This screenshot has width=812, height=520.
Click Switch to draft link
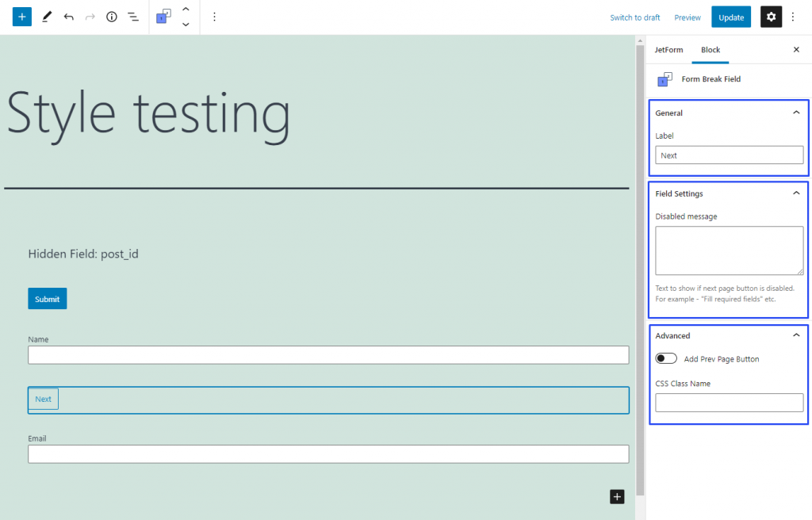pos(635,17)
